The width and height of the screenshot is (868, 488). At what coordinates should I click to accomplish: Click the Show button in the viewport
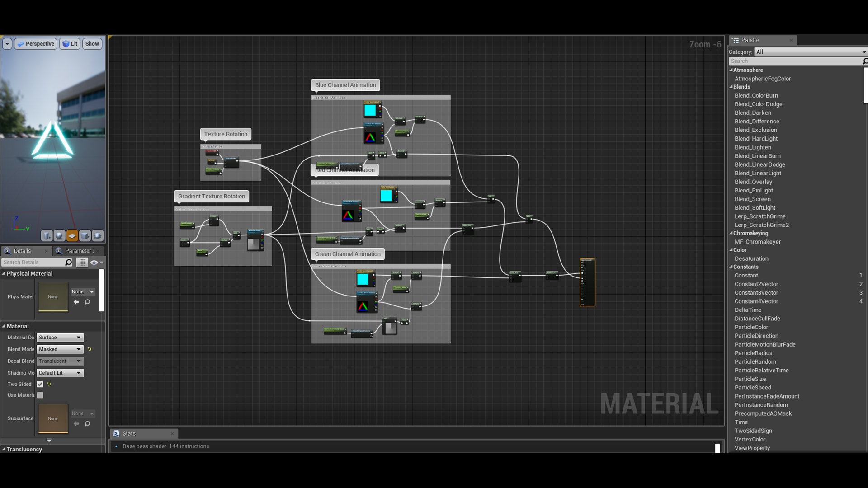(x=92, y=43)
